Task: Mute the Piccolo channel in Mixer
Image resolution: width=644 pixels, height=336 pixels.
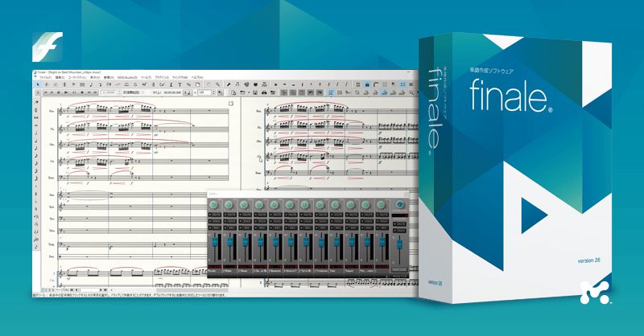Action: pyautogui.click(x=214, y=215)
